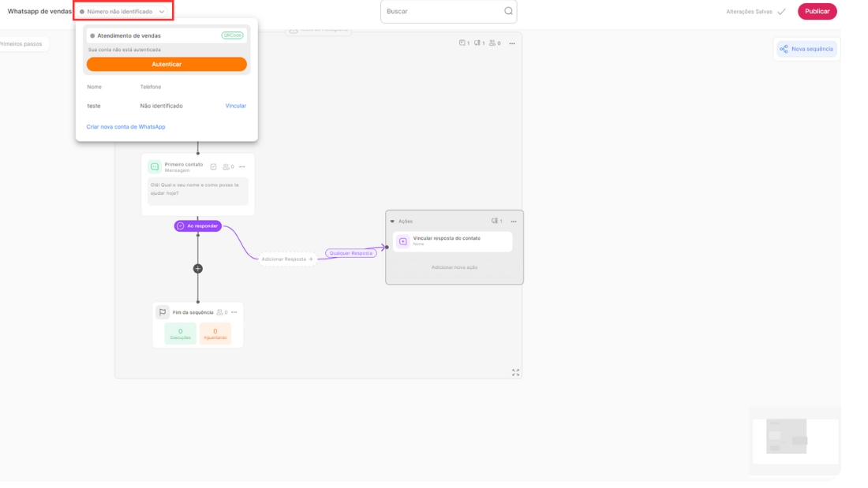
Task: Click the flag icon on Fim da sequência
Action: [x=162, y=312]
